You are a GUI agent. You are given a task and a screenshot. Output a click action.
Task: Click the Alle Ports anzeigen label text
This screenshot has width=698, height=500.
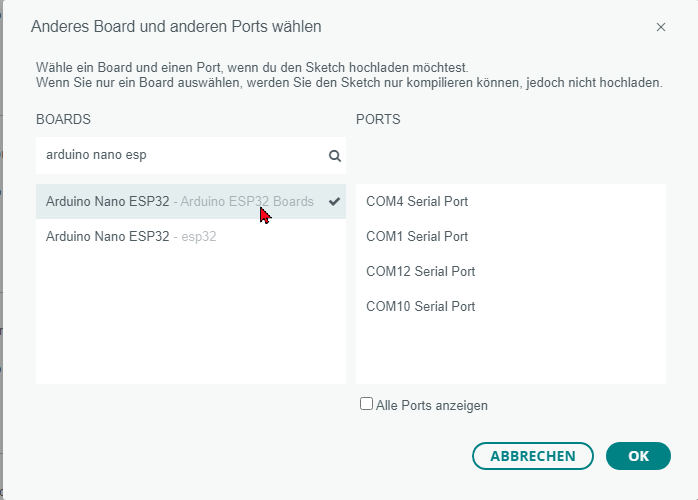point(432,406)
